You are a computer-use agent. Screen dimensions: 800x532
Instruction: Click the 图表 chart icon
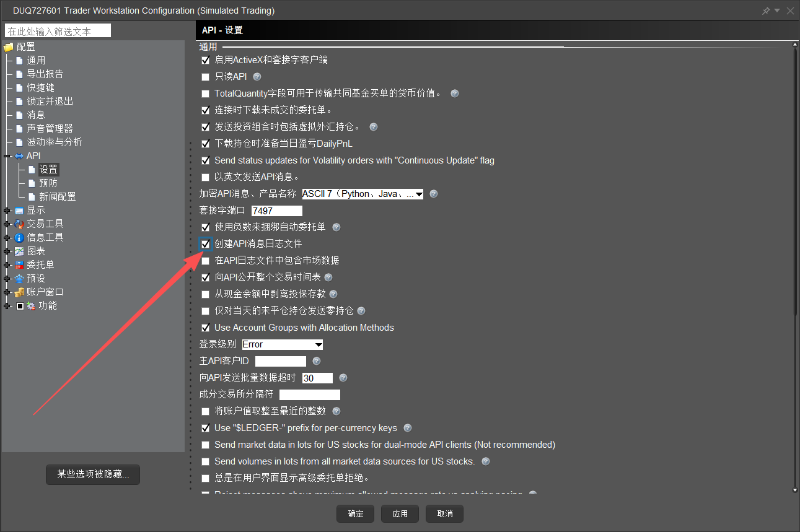(x=19, y=251)
